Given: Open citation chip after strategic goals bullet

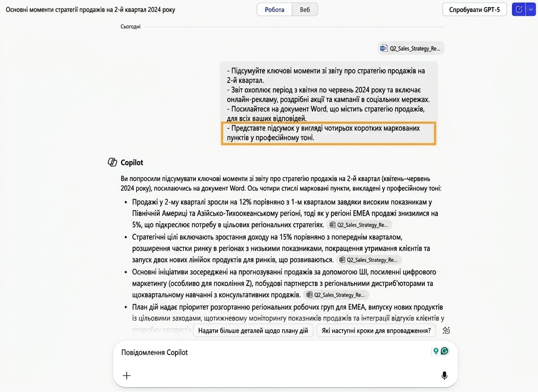Looking at the screenshot, I should (x=369, y=260).
